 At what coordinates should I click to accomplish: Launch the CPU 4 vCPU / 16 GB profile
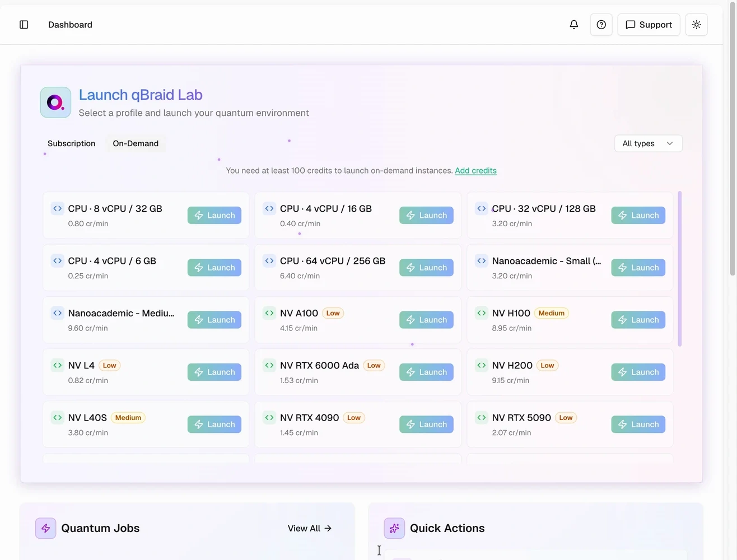tap(426, 215)
